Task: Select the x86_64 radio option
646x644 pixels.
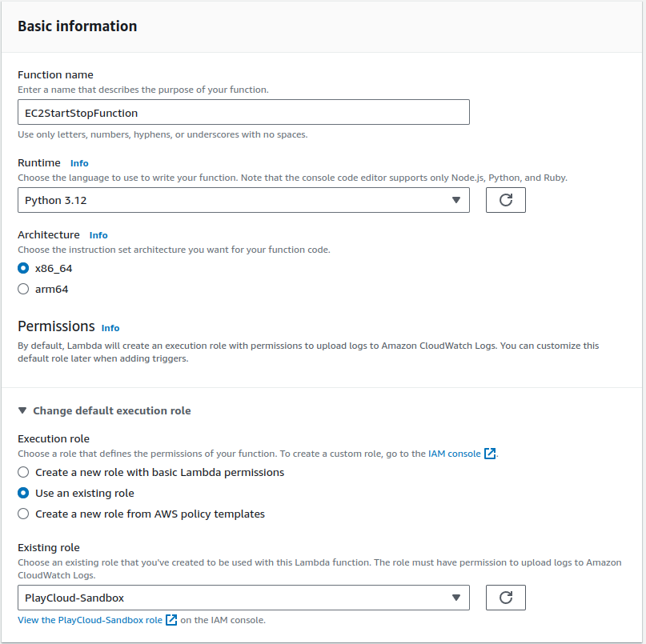Action: 23,269
